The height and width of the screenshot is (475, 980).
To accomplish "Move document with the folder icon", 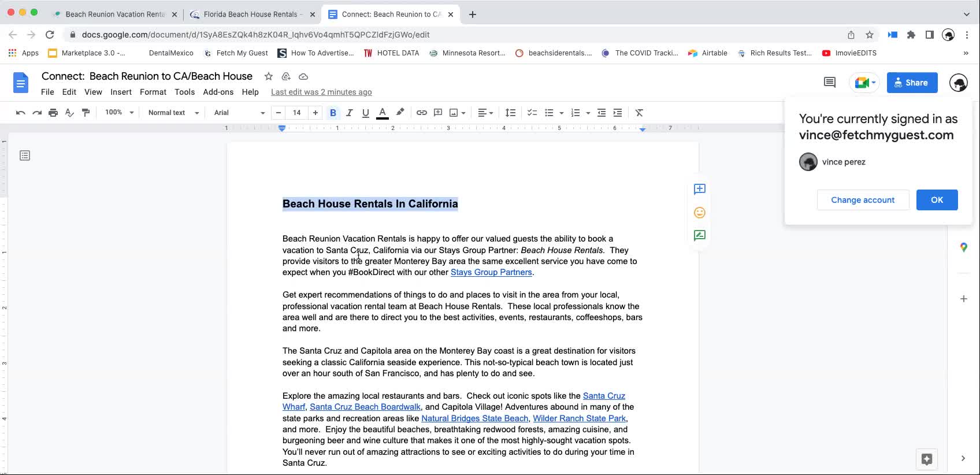I will point(285,76).
